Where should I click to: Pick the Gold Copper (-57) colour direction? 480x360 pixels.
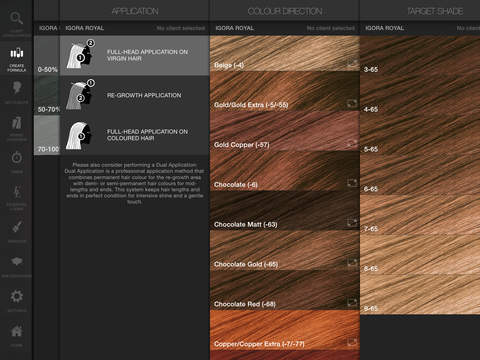pos(285,131)
